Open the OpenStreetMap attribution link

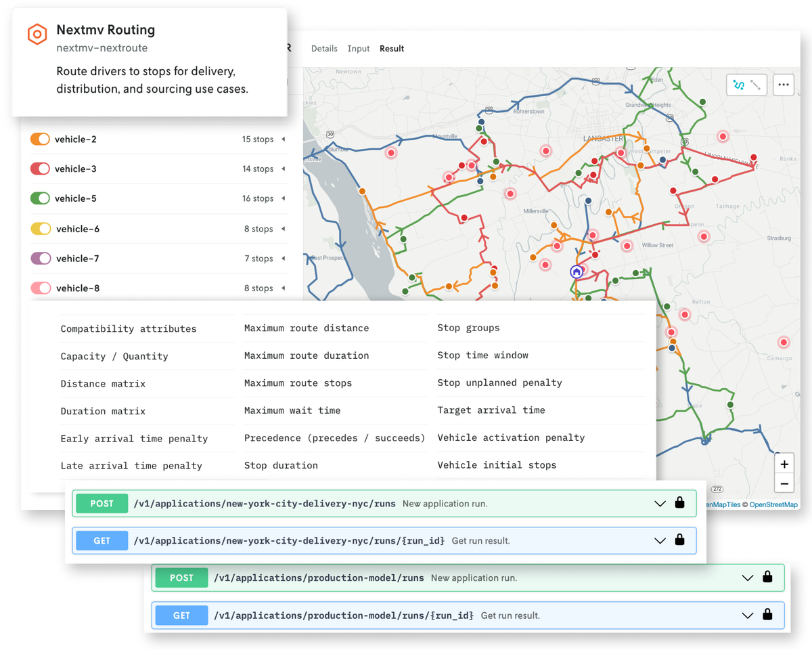(x=773, y=504)
